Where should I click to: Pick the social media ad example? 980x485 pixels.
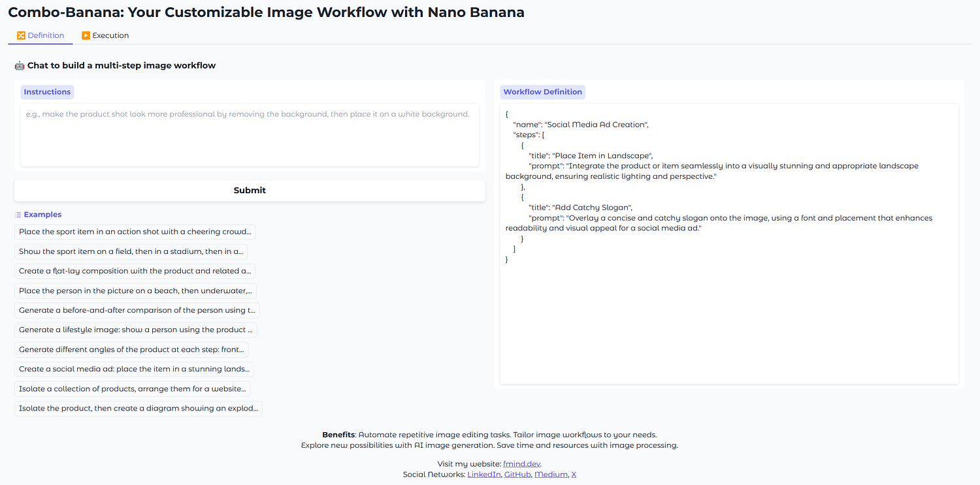tap(134, 369)
